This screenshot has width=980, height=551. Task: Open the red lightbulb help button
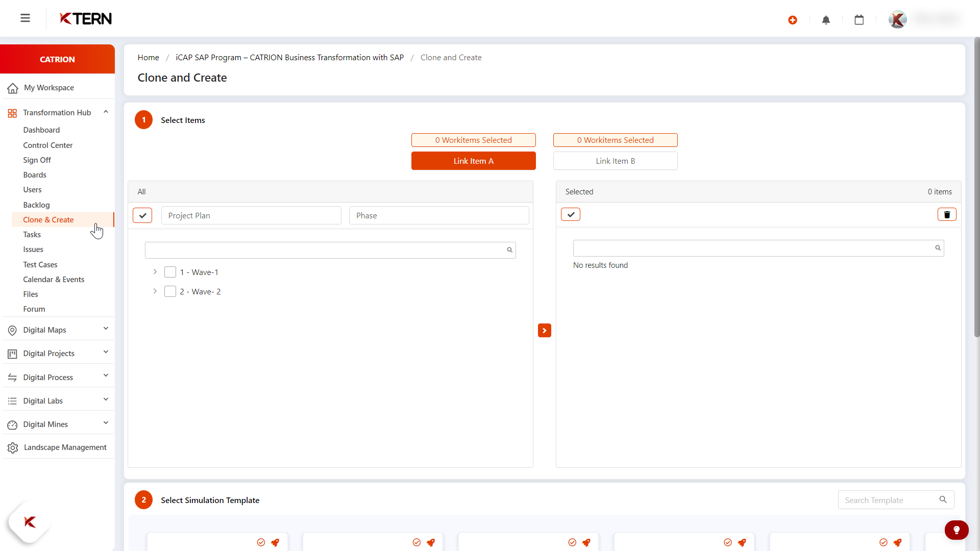pyautogui.click(x=957, y=530)
